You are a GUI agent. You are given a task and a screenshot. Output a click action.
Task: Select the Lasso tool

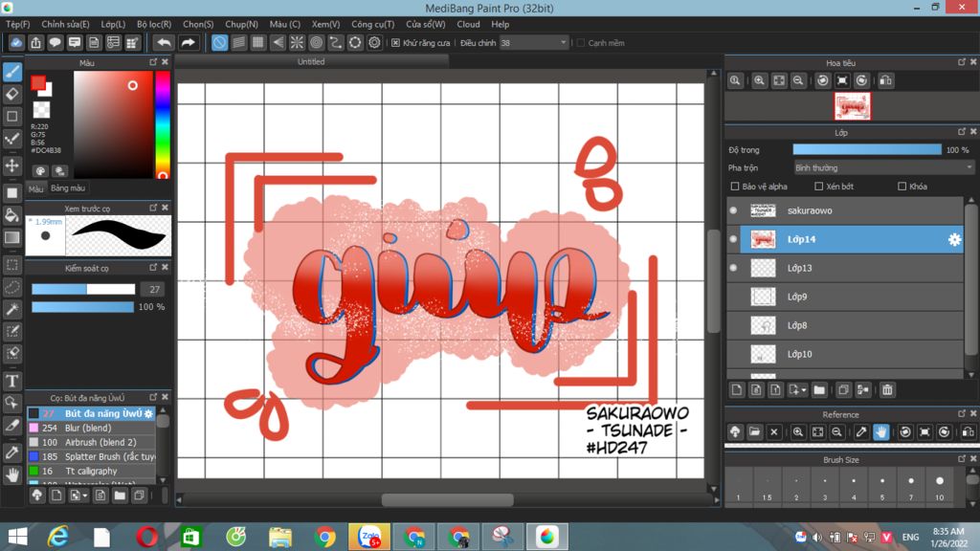[12, 287]
